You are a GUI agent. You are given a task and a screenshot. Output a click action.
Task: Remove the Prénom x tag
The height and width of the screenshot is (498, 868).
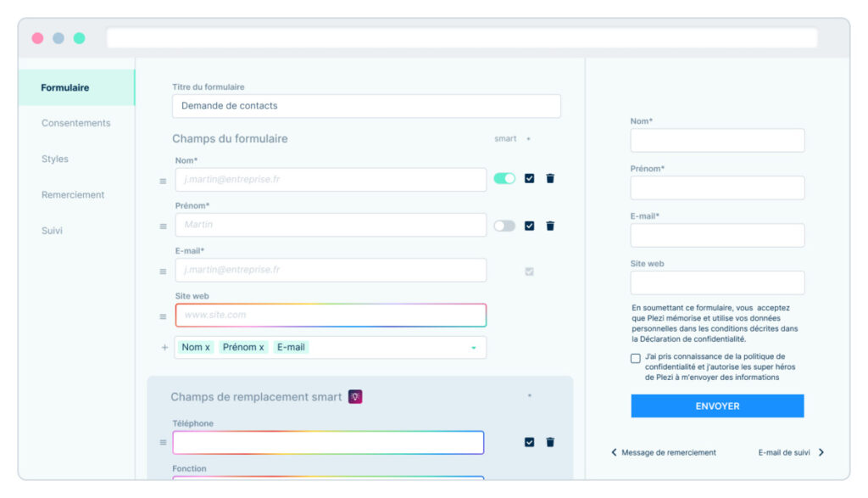pos(261,348)
